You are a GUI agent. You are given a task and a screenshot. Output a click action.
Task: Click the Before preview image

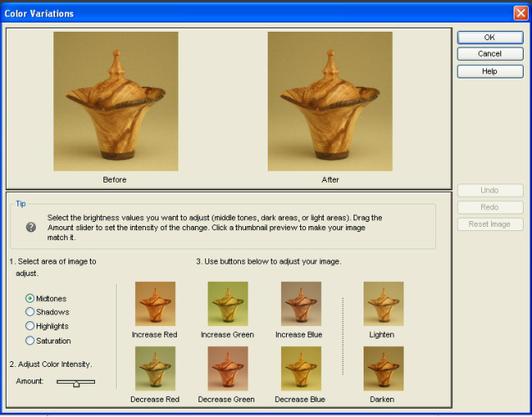[115, 102]
